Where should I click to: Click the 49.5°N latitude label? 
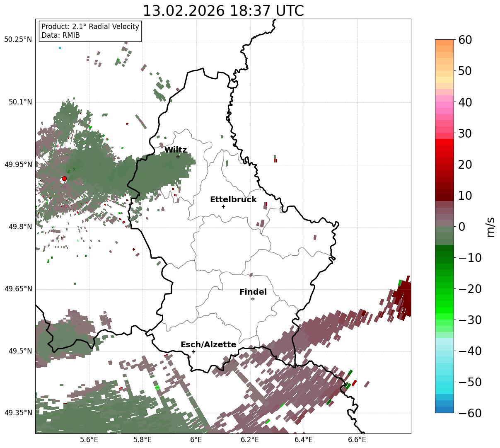coord(20,351)
